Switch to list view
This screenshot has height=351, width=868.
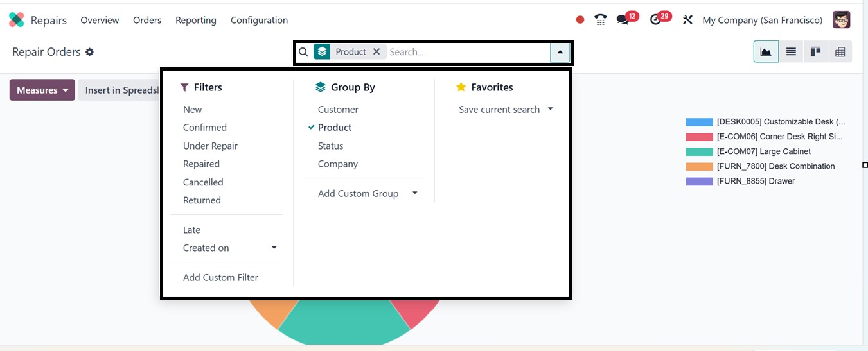tap(791, 52)
